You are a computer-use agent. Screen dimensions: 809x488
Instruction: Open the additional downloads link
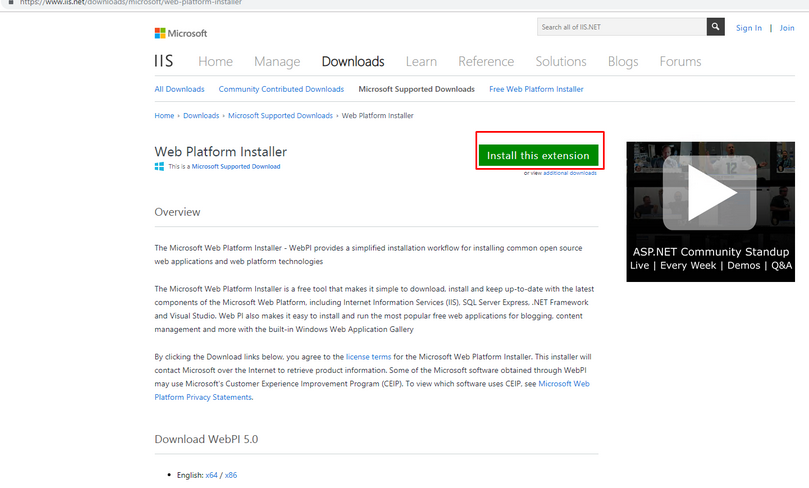570,173
